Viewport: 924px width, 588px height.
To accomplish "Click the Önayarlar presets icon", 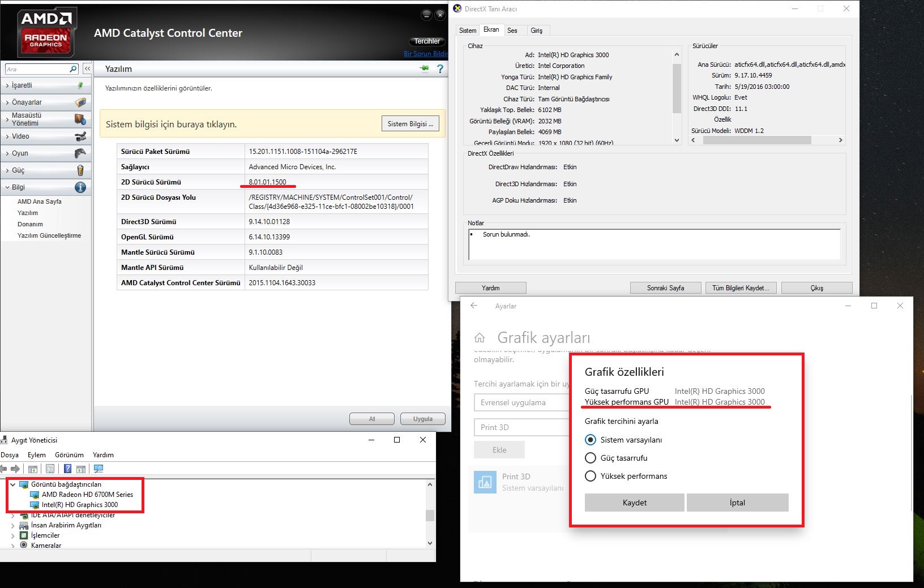I will click(80, 102).
